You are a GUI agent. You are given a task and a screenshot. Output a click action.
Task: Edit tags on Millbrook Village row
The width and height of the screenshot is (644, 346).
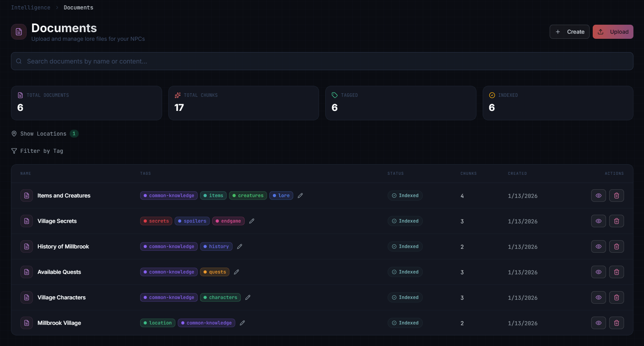point(242,323)
